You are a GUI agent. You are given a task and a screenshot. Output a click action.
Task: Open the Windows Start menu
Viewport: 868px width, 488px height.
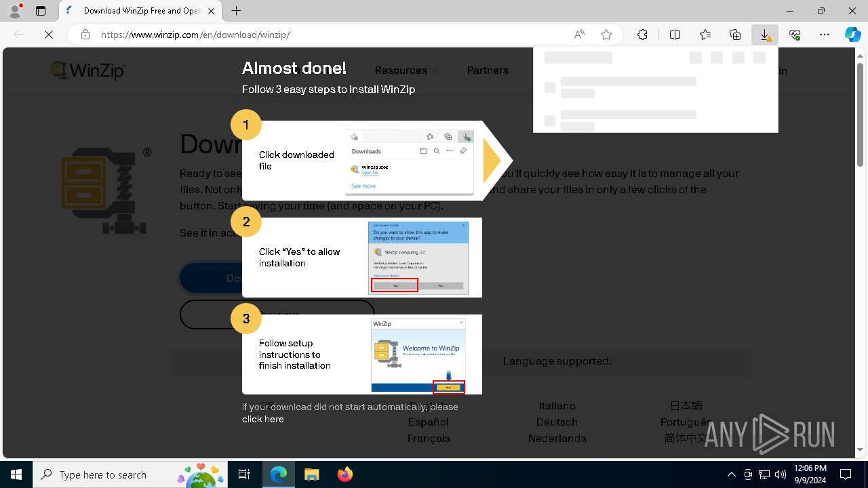[x=16, y=474]
